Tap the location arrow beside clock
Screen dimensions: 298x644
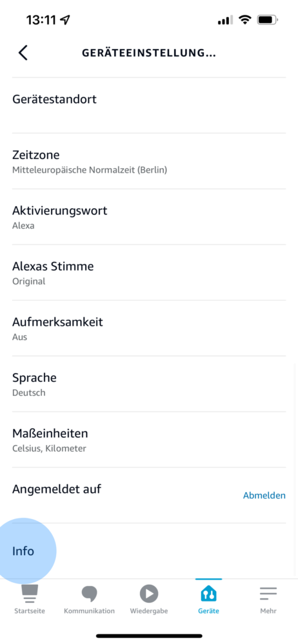click(x=65, y=19)
